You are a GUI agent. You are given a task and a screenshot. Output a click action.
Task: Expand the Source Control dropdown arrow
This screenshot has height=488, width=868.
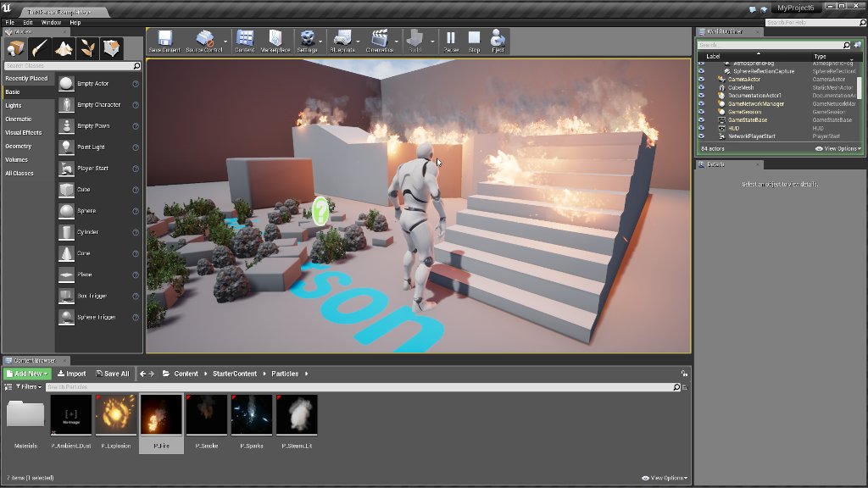pos(225,42)
